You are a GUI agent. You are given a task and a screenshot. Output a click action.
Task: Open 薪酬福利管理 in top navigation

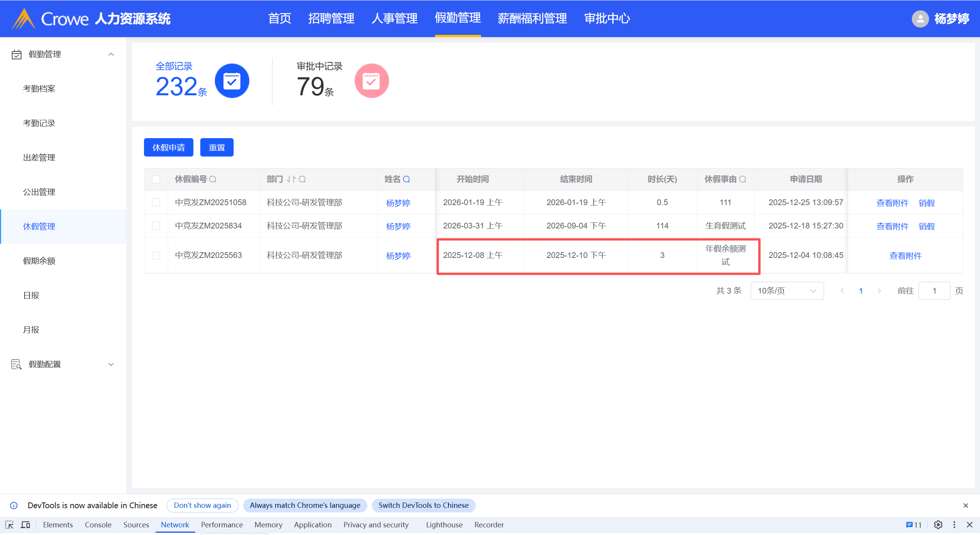[x=532, y=18]
